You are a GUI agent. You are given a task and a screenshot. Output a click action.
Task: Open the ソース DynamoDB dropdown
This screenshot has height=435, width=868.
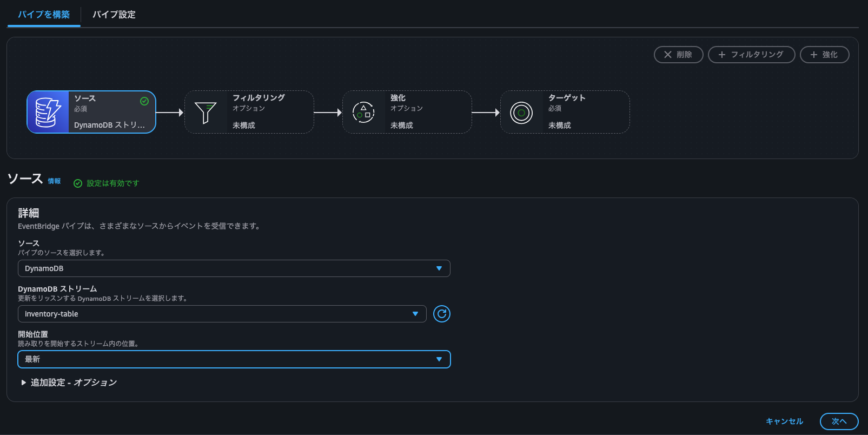(234, 268)
